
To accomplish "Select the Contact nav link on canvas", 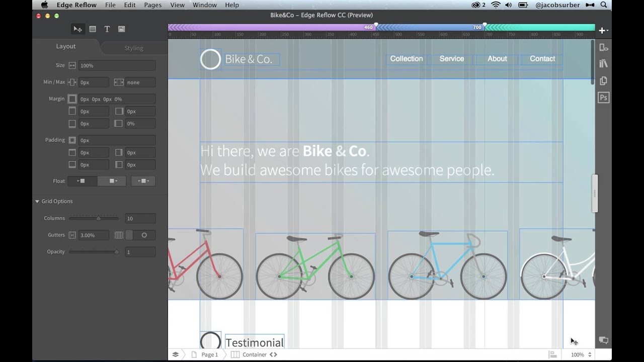I will click(542, 59).
